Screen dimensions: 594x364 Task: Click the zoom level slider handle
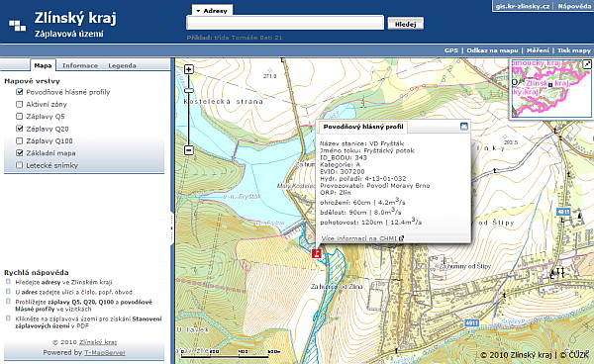[189, 90]
